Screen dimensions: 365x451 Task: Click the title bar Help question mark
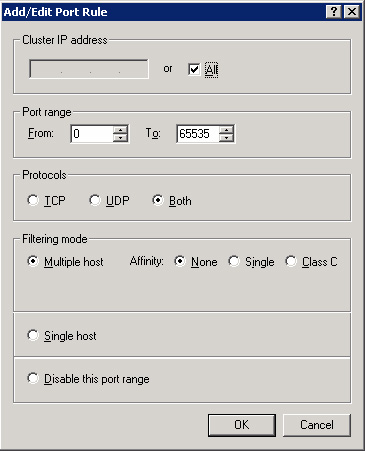(334, 12)
